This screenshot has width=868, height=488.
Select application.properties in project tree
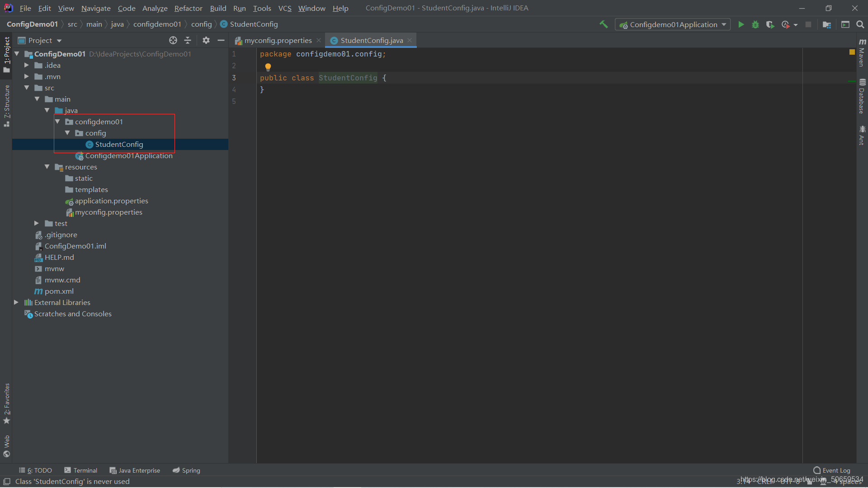click(x=112, y=201)
